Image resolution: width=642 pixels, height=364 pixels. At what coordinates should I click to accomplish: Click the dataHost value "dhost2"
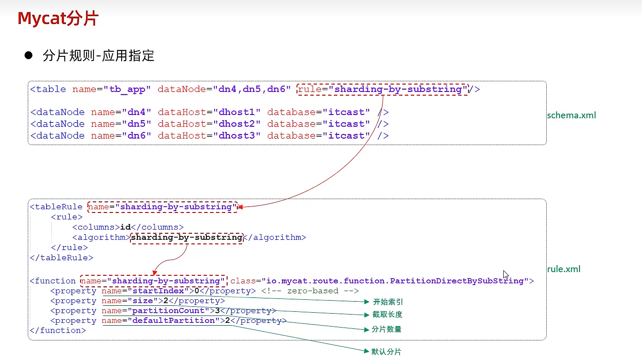tap(237, 124)
